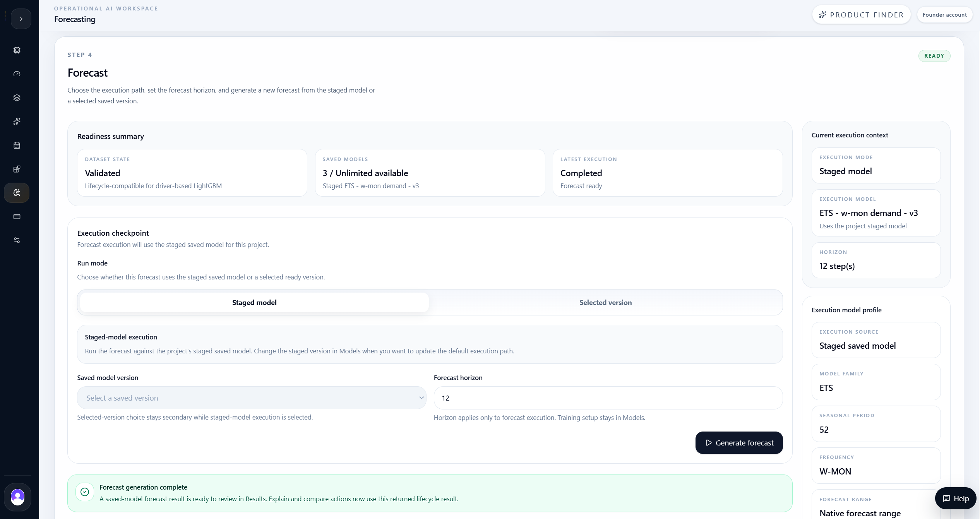This screenshot has height=519, width=980.
Task: Click the 'Forecast generation complete' heading
Action: 143,487
